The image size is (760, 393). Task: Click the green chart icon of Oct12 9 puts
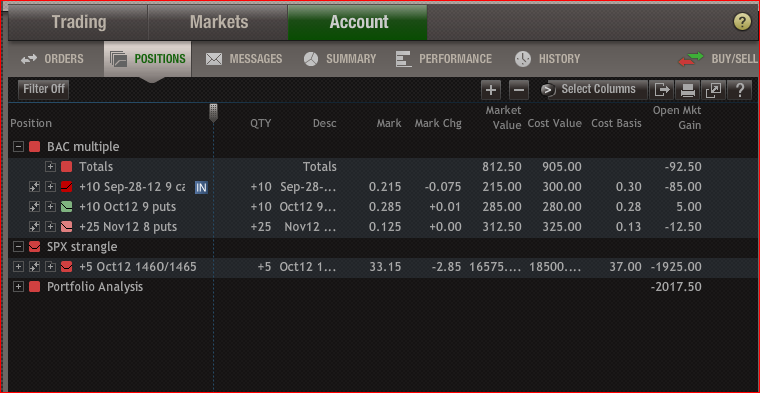tap(66, 207)
